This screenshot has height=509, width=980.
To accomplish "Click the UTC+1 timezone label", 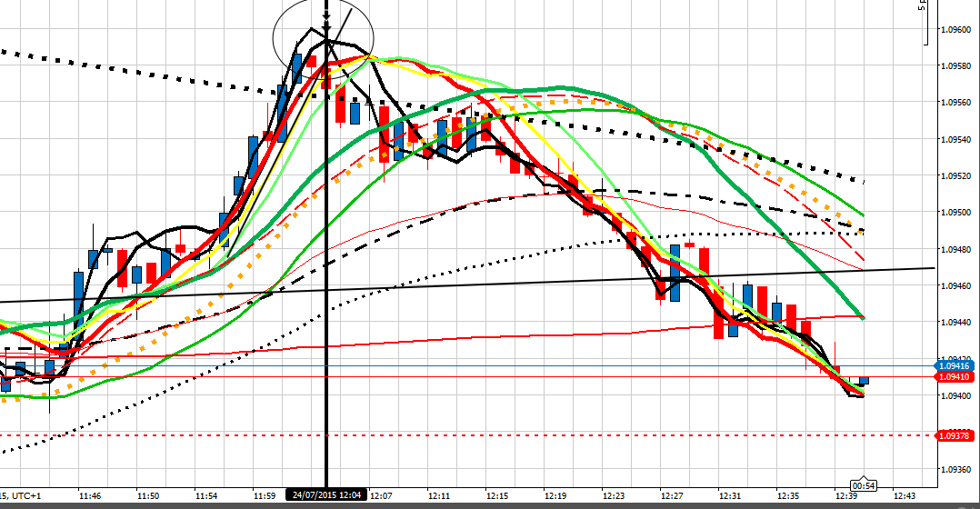I will click(26, 496).
